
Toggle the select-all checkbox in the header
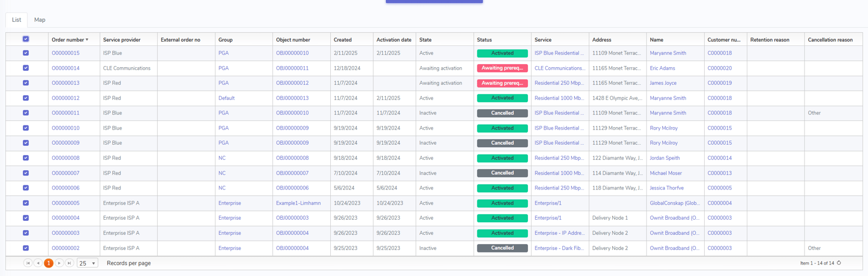coord(26,39)
